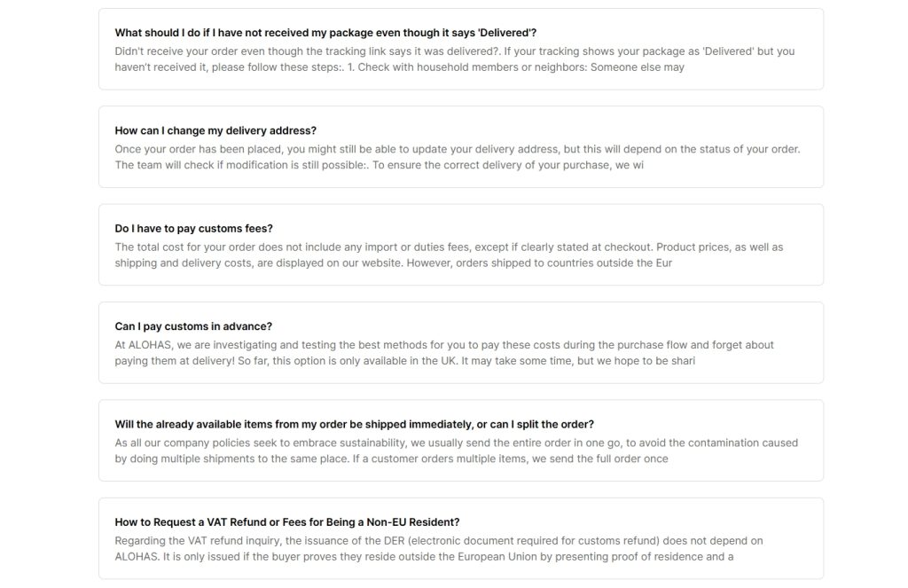The width and height of the screenshot is (908, 588).
Task: Click the line starting 'ALOHAS. It is only issued'
Action: click(424, 557)
